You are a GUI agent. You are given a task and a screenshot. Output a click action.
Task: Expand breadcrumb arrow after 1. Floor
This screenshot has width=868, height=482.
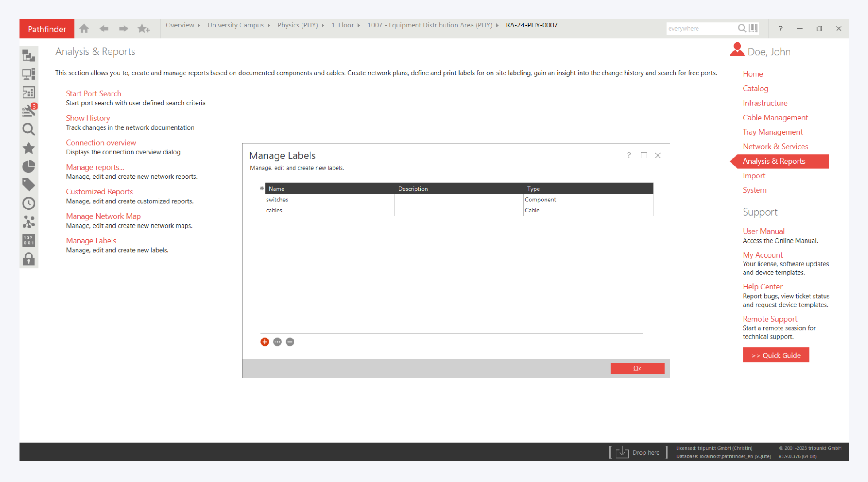[x=359, y=26]
